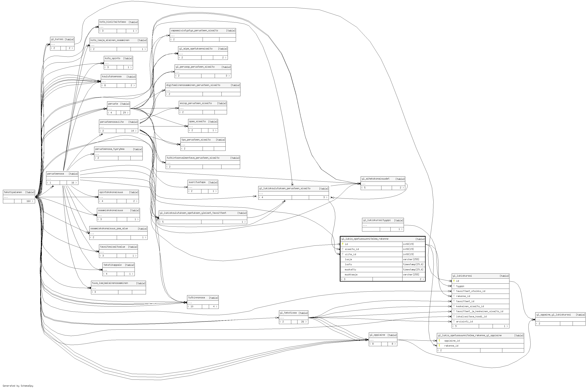
Task: Select the yl_lukiokurssi table title
Action: pos(462,276)
